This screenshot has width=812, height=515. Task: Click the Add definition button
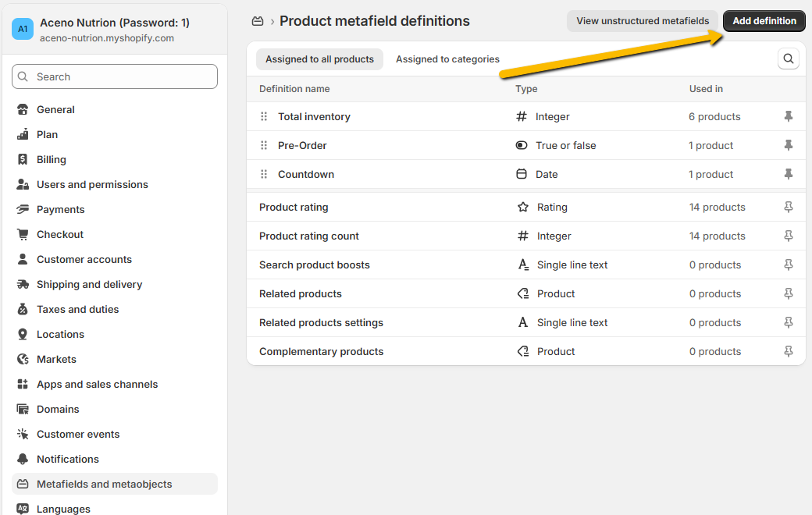764,21
